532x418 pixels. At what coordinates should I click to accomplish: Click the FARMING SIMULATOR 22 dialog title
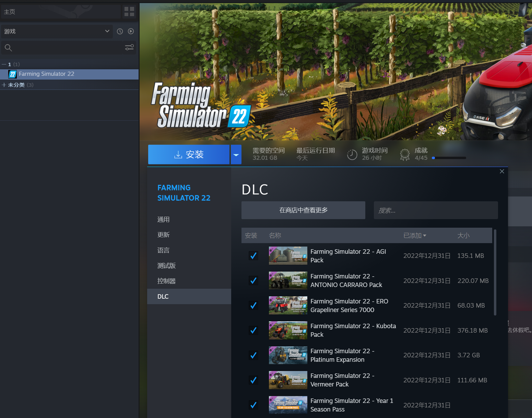tap(184, 193)
